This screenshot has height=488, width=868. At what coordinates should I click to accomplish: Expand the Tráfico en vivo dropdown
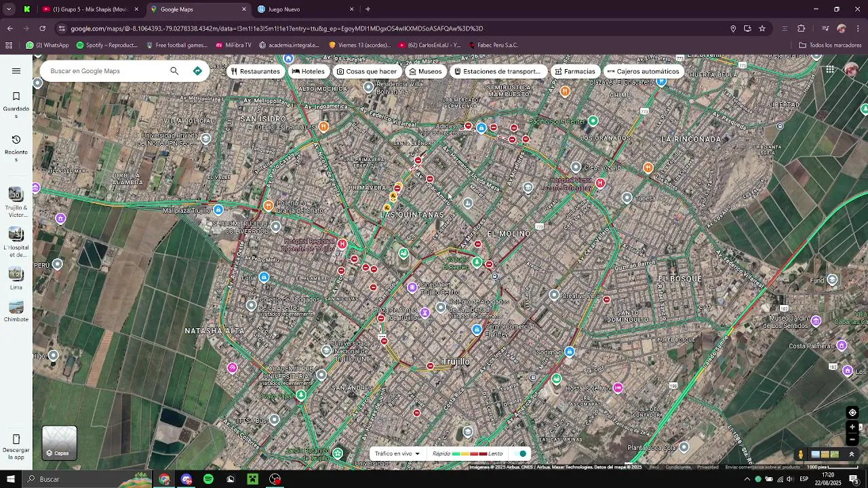397,453
